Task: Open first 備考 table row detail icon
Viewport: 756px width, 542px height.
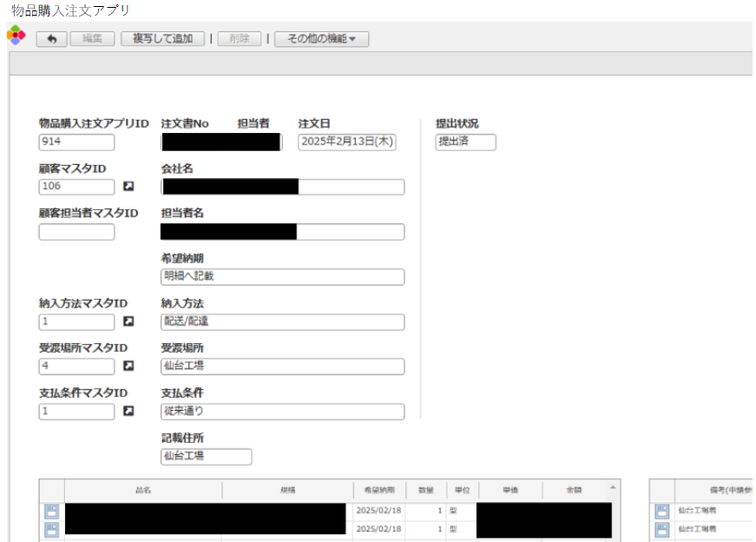Action: pyautogui.click(x=662, y=512)
